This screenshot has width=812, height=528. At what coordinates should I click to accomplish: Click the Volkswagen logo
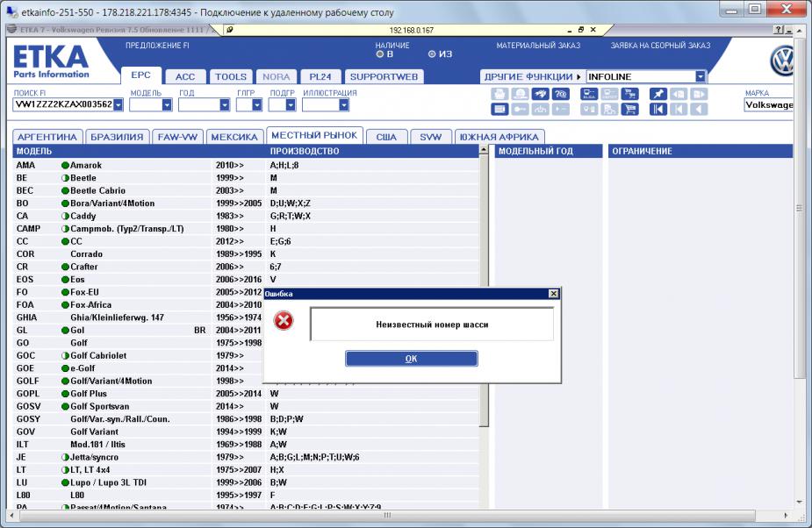(x=782, y=61)
